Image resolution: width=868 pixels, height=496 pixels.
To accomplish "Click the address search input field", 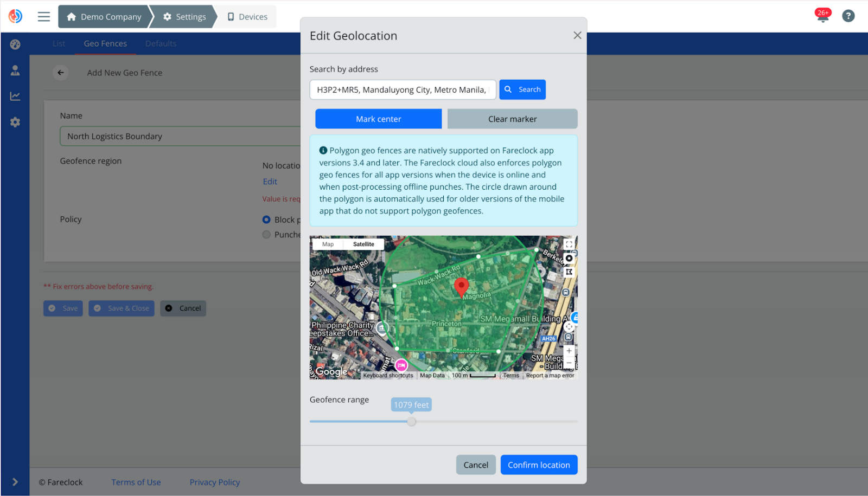I will [402, 89].
